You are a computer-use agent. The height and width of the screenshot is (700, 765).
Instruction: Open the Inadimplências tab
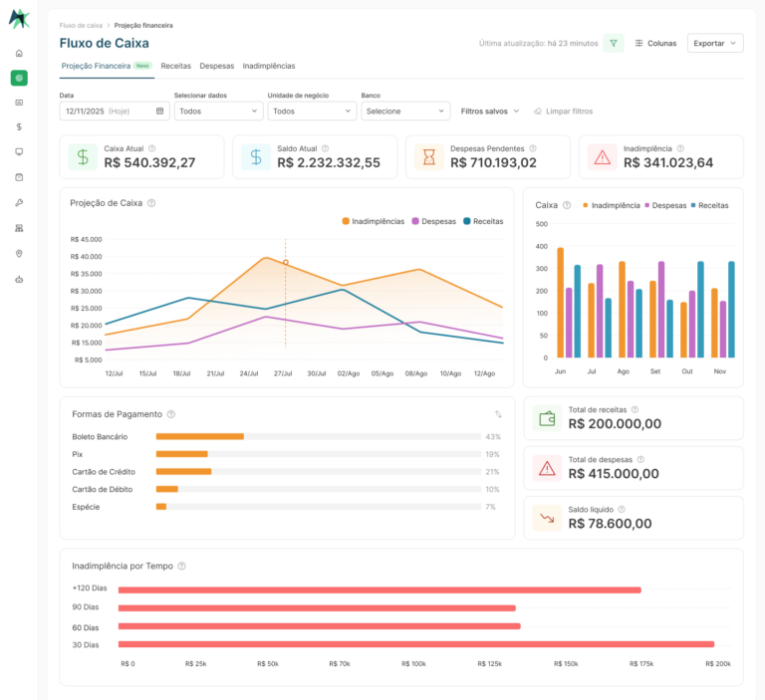coord(269,66)
